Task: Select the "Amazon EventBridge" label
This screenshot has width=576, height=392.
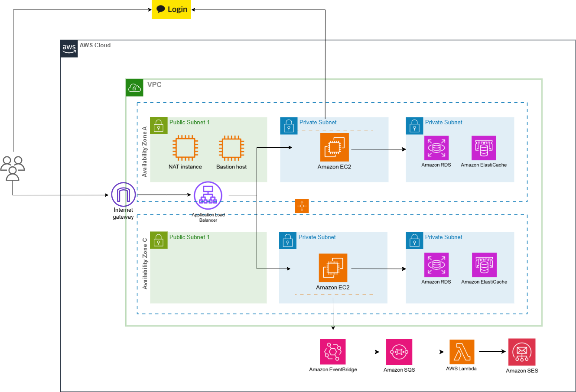Action: tap(333, 369)
